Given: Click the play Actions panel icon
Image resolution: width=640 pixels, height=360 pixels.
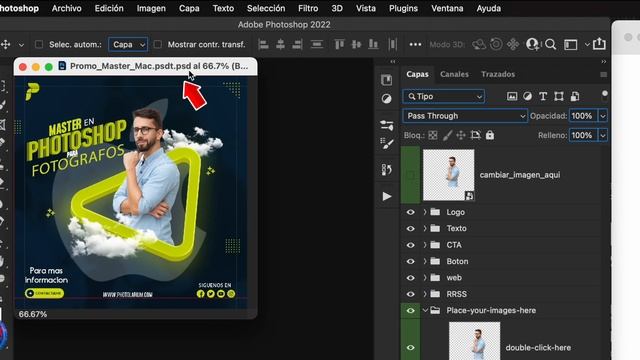Looking at the screenshot, I should pyautogui.click(x=387, y=196).
